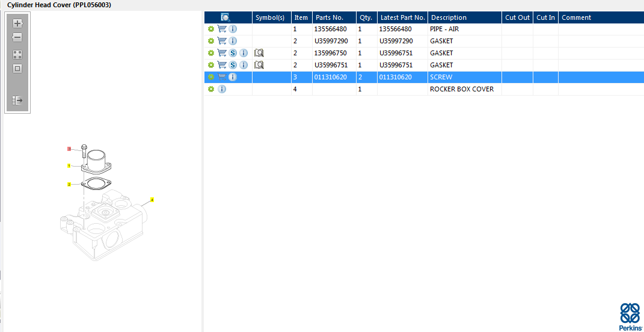
Task: Click Parts No. cell U35997290
Action: coord(334,41)
